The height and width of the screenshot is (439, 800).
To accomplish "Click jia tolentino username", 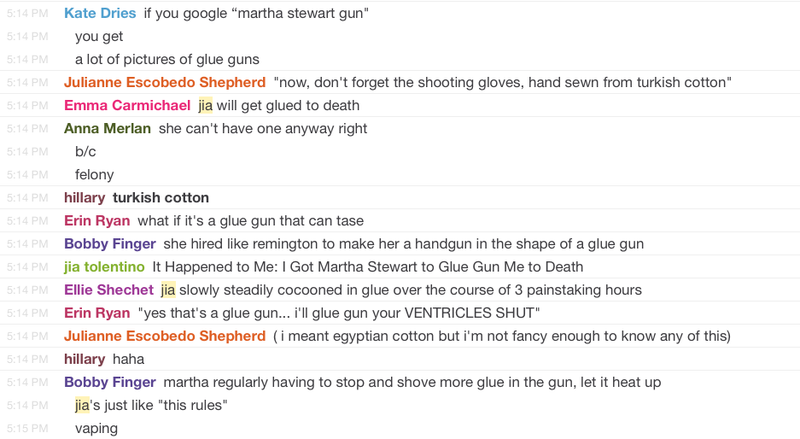I will pos(105,267).
